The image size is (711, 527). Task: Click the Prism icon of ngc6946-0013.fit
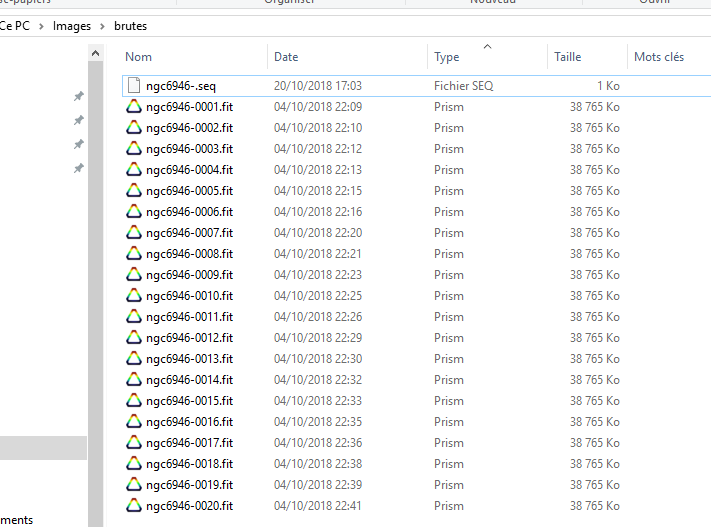click(x=134, y=359)
